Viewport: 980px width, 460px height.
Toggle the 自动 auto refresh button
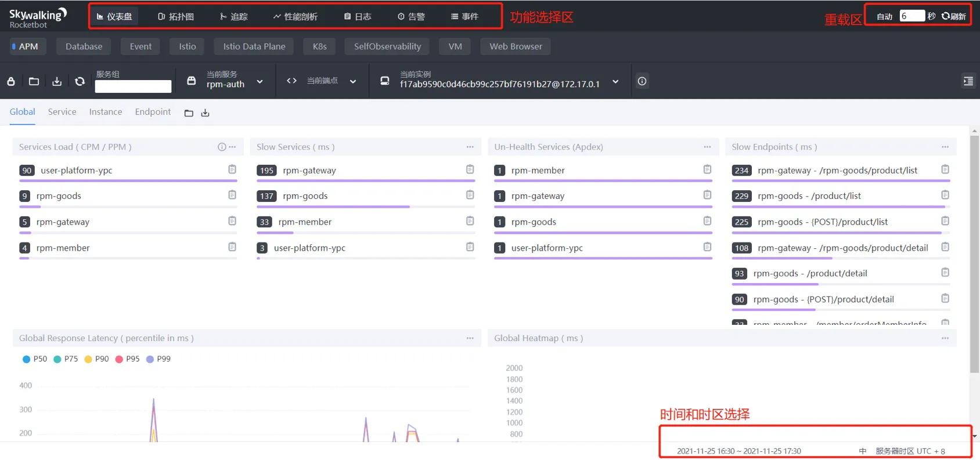click(884, 16)
